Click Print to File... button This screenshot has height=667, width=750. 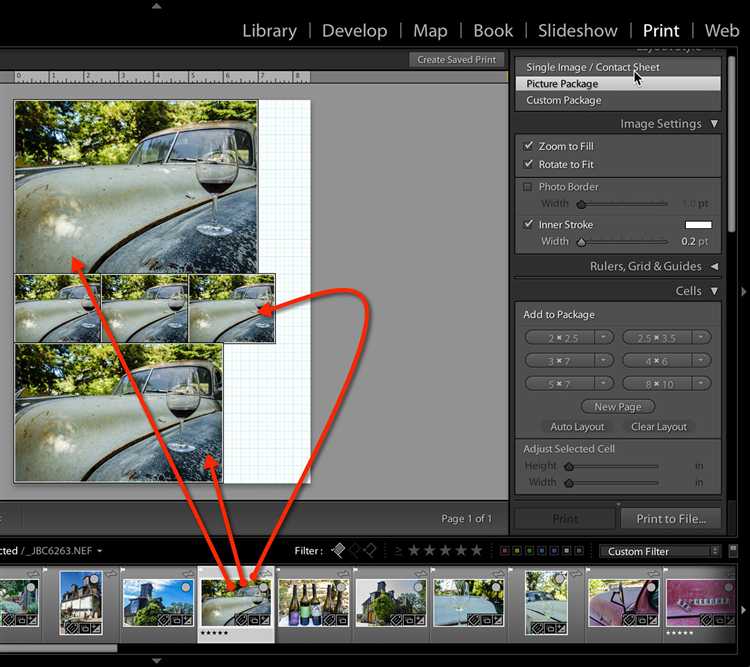point(671,519)
